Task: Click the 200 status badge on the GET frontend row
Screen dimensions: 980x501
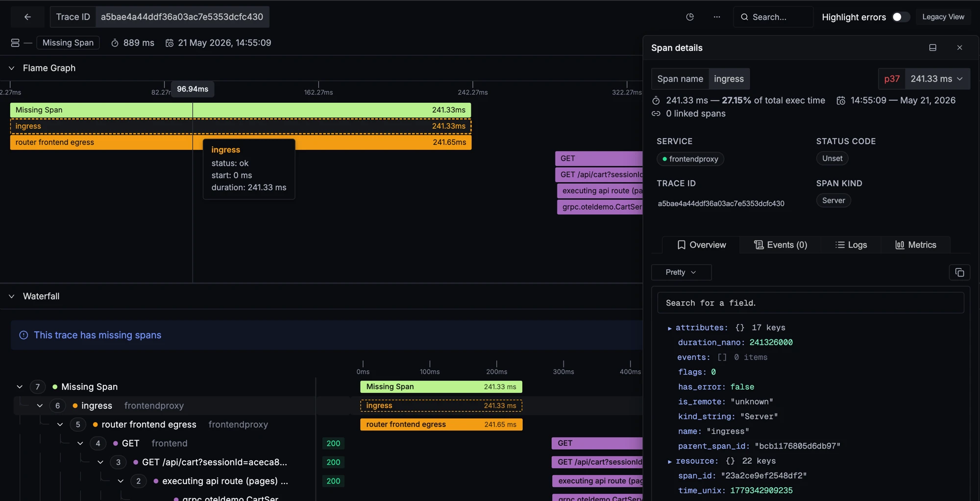Action: coord(333,443)
